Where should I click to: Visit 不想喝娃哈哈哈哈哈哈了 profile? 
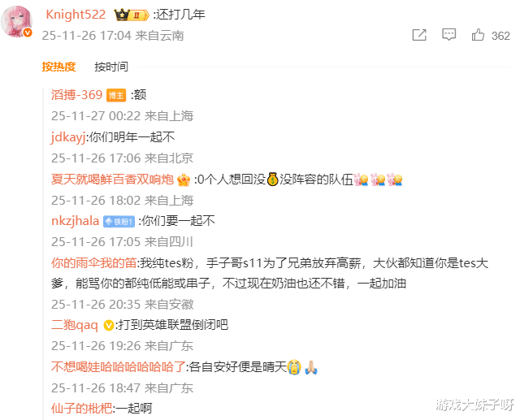(x=119, y=367)
